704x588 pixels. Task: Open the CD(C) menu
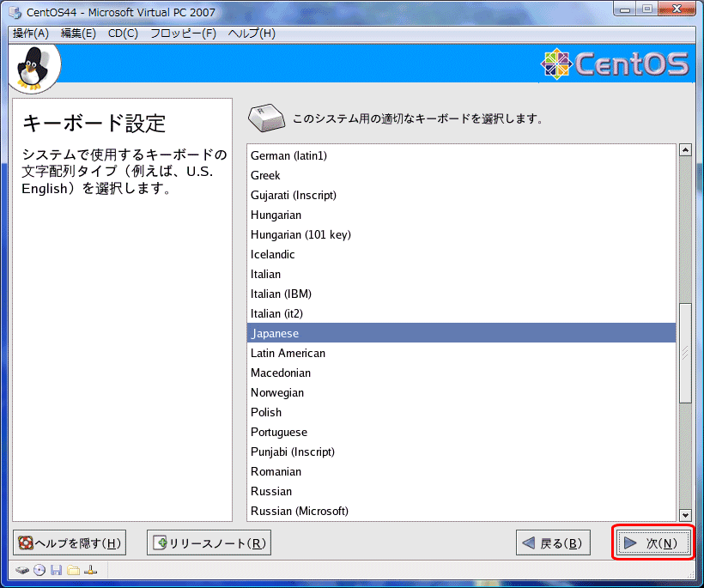[123, 33]
